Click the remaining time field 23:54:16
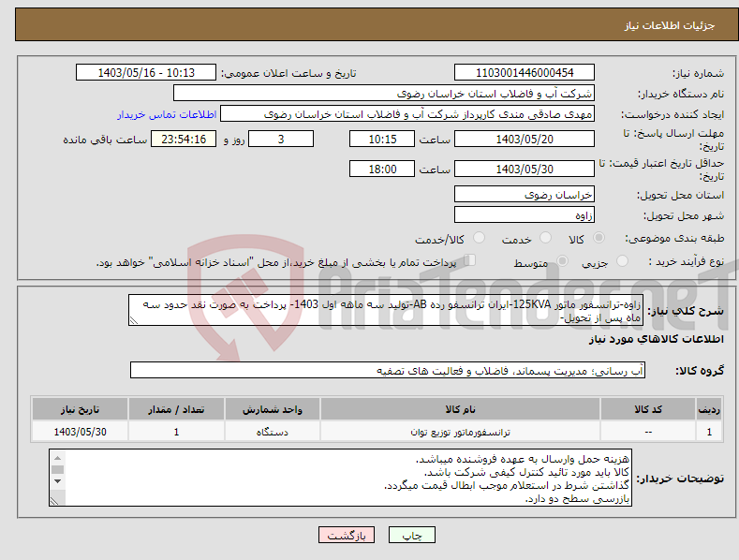The height and width of the screenshot is (560, 739). (x=184, y=139)
